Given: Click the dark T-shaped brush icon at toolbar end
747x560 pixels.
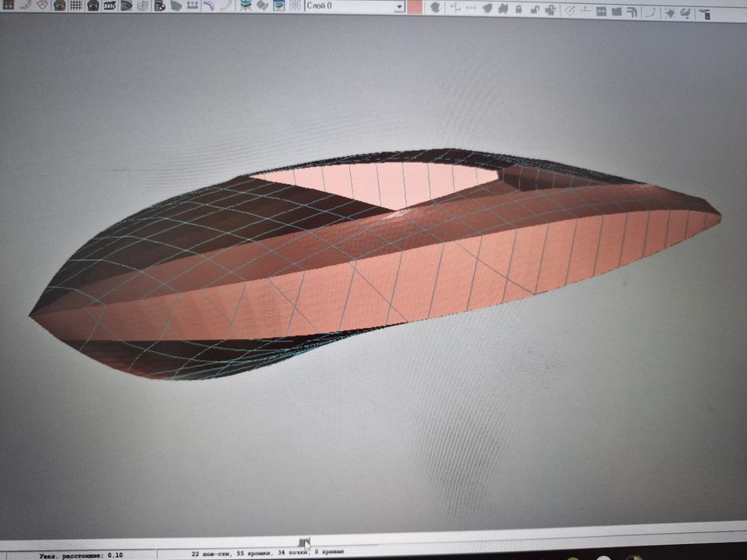Looking at the screenshot, I should click(x=705, y=14).
